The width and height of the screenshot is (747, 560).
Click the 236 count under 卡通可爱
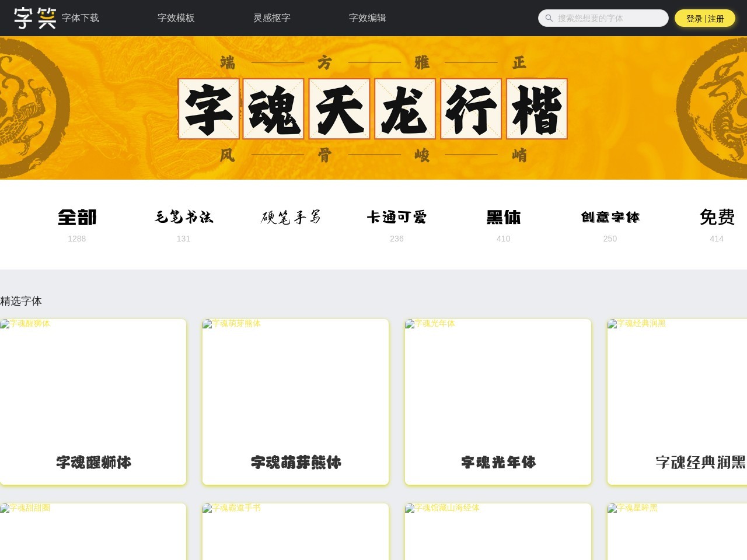(x=397, y=239)
